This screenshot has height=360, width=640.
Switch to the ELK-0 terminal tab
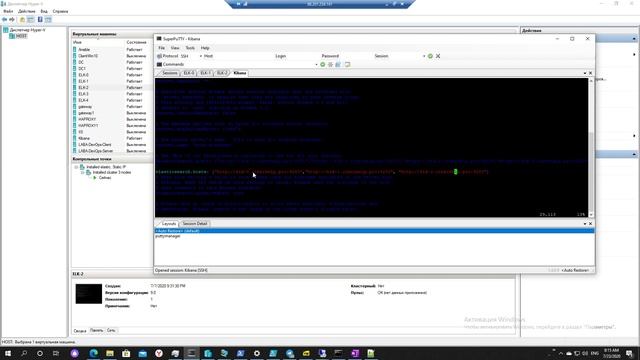click(189, 73)
